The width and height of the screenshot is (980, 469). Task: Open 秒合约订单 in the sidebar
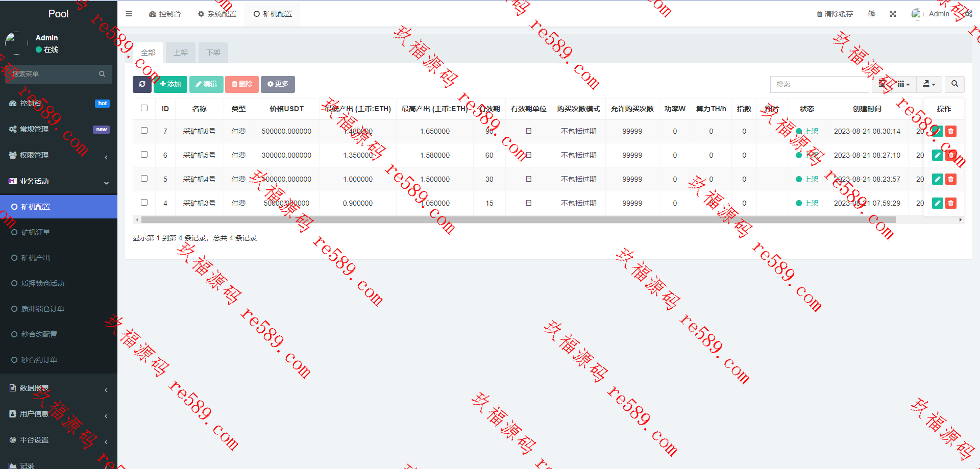(59, 360)
